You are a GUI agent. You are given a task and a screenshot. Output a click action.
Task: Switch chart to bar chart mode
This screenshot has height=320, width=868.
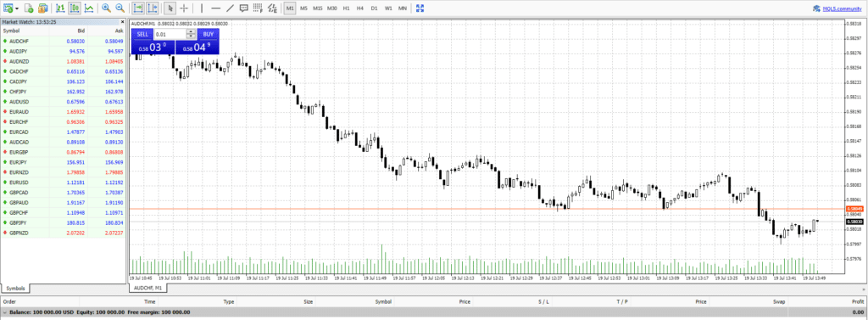60,8
